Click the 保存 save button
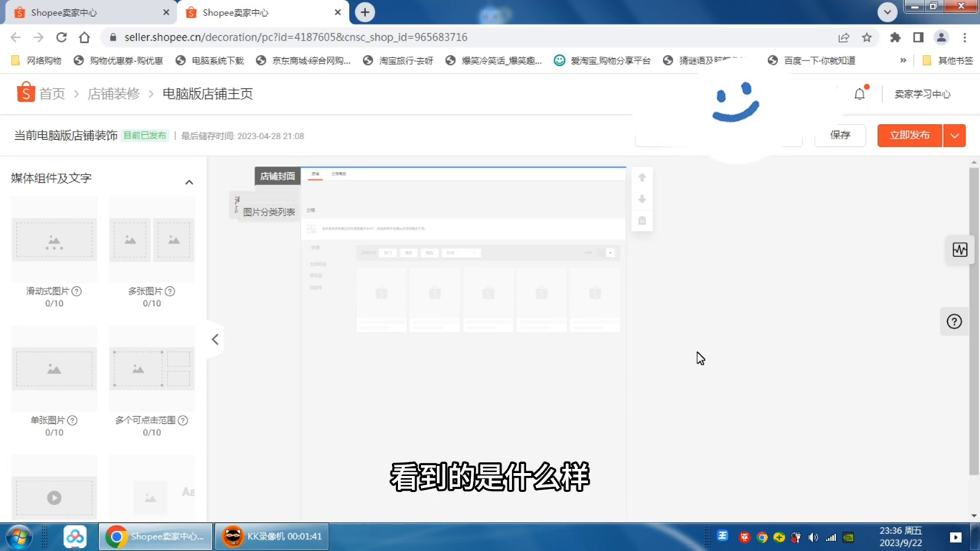Screen dimensions: 980x551 click(840, 135)
